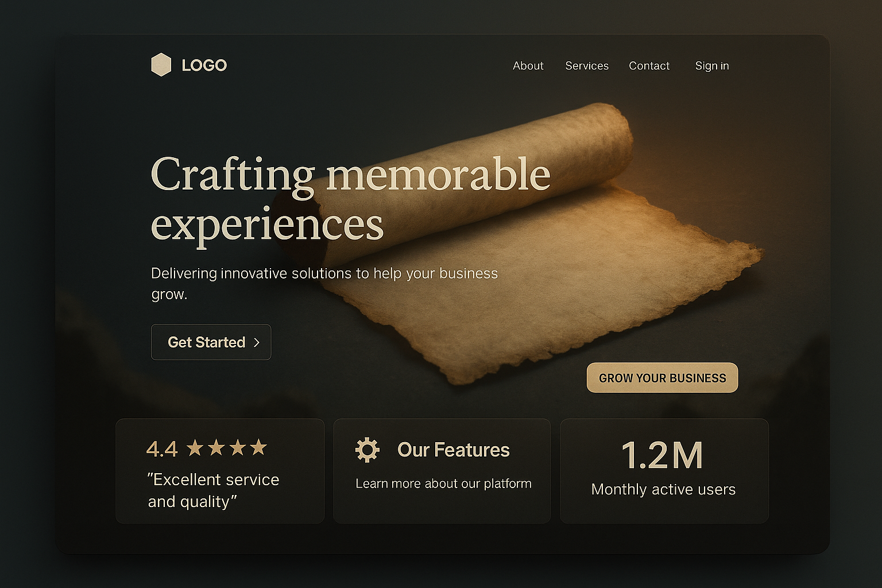Image resolution: width=882 pixels, height=588 pixels.
Task: Click Learn more about our platform
Action: [x=443, y=483]
